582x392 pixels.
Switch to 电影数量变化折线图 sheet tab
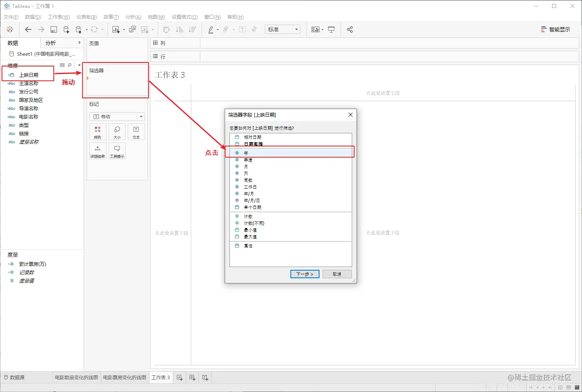76,377
